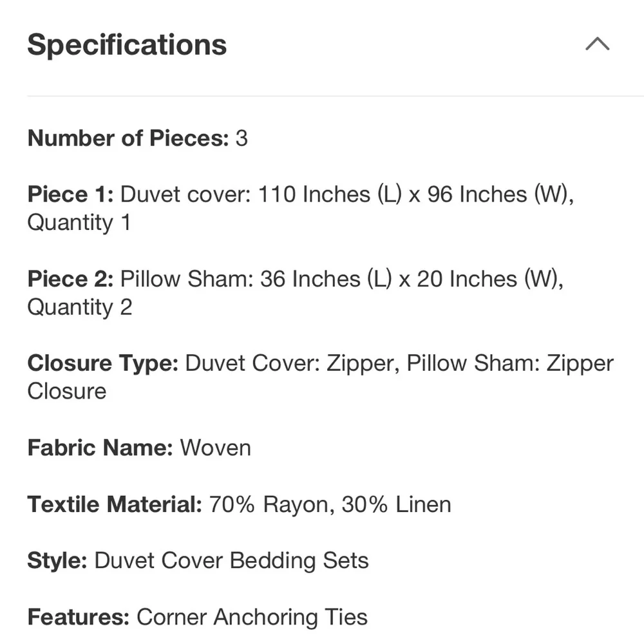Select the Corner Anchoring Ties text

pos(252,617)
